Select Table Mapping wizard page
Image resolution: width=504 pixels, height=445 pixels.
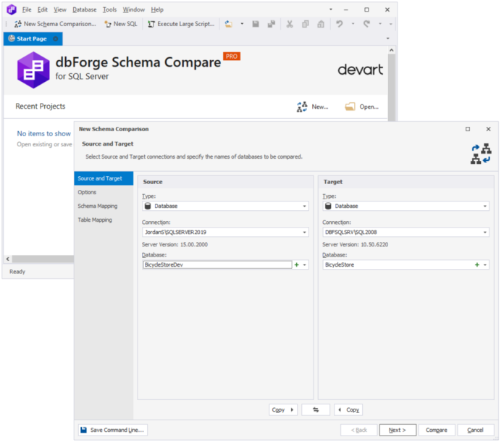104,220
